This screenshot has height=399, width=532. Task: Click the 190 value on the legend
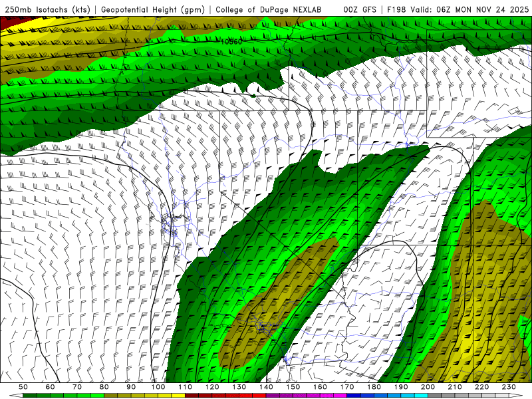[401, 387]
